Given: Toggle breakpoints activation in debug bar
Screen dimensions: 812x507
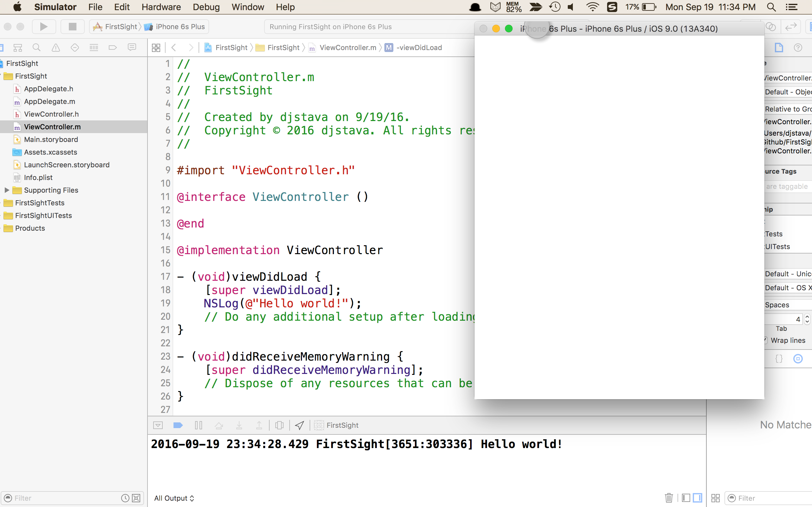Looking at the screenshot, I should (x=178, y=425).
